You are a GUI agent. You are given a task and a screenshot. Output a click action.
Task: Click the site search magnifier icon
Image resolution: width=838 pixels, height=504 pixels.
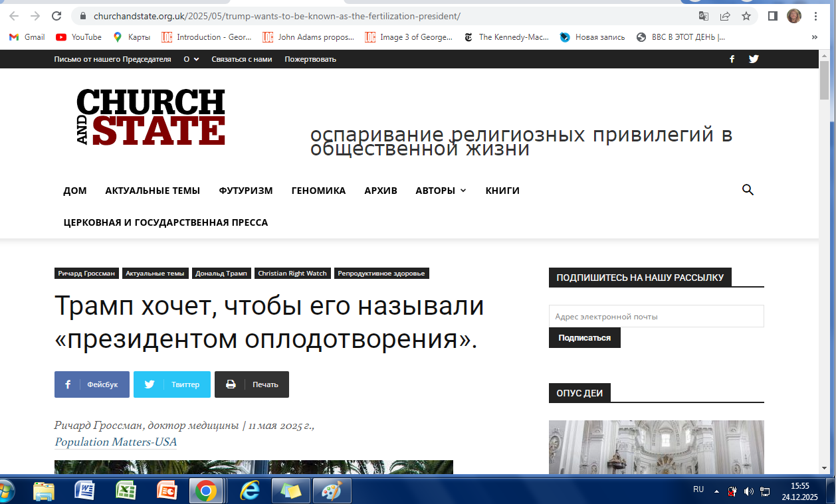point(748,191)
